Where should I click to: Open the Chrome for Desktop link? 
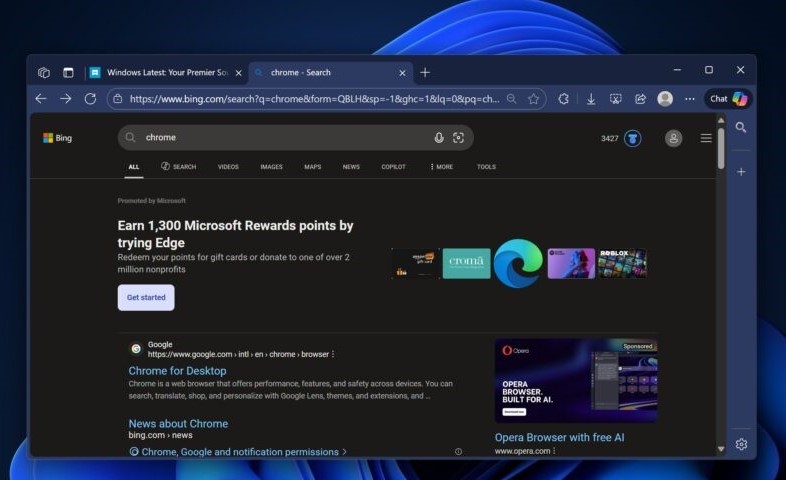(177, 371)
